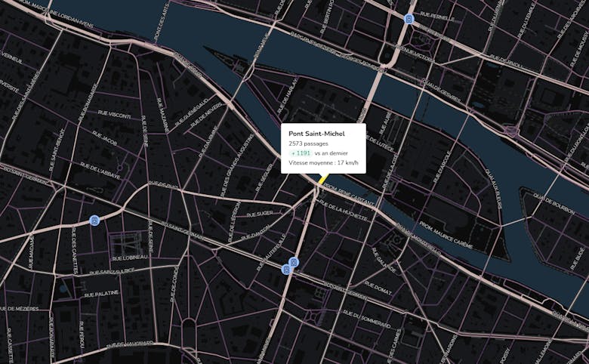
Task: Click the Rue Palatine street label
Action: (101, 294)
